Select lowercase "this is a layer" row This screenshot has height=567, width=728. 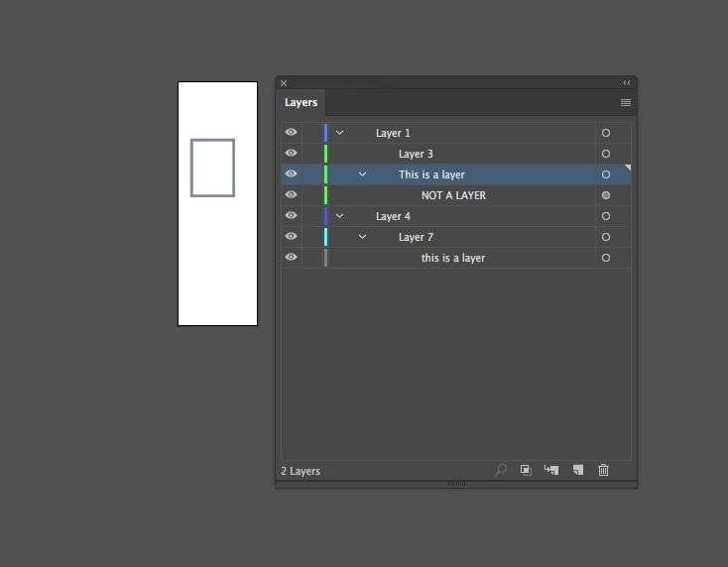pyautogui.click(x=456, y=258)
